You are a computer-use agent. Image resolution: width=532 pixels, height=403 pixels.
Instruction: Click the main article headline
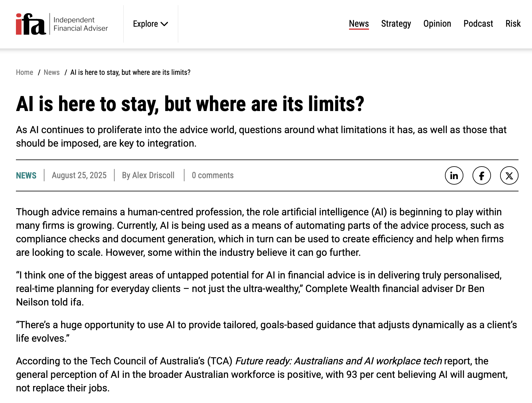tap(190, 104)
